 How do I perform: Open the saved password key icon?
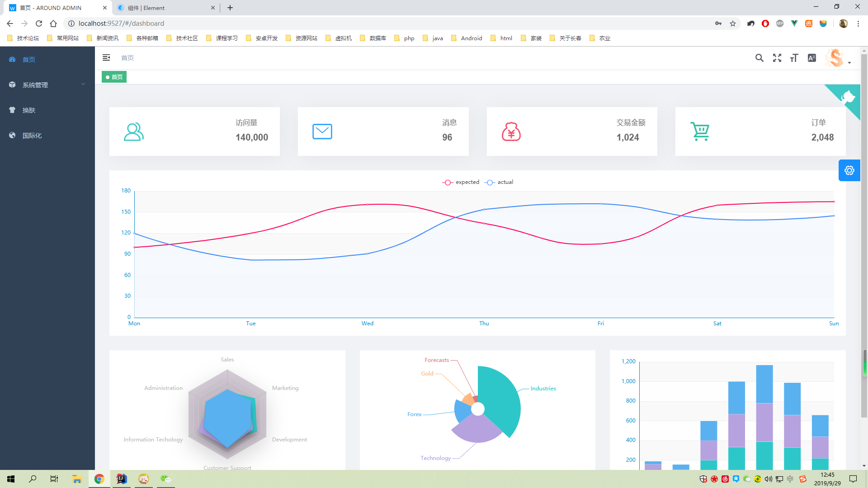718,23
